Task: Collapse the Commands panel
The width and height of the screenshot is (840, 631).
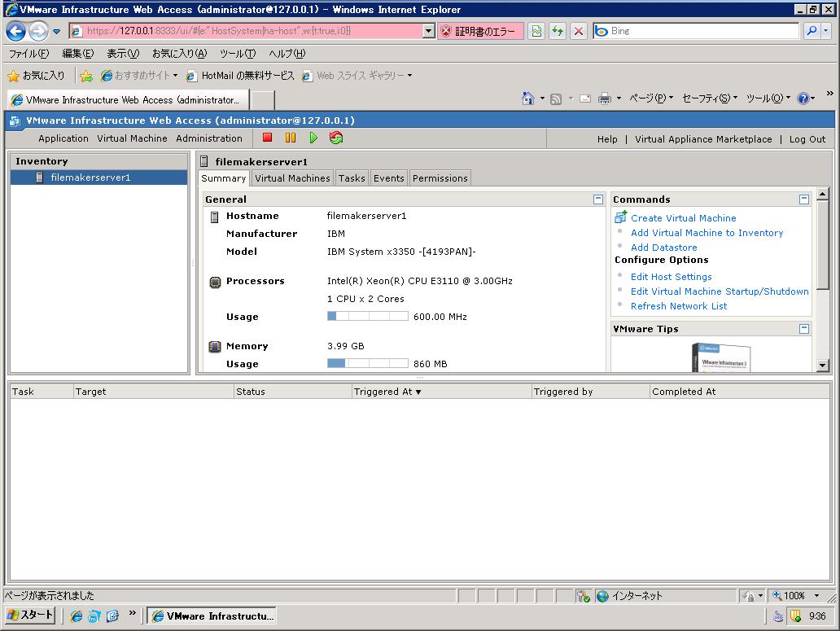Action: [803, 199]
